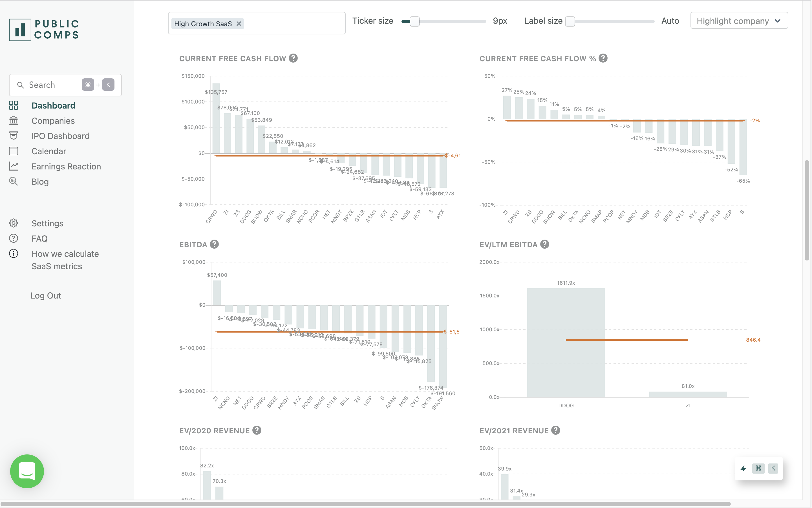This screenshot has height=508, width=812.
Task: Click the Dashboard grid icon in sidebar
Action: (14, 105)
